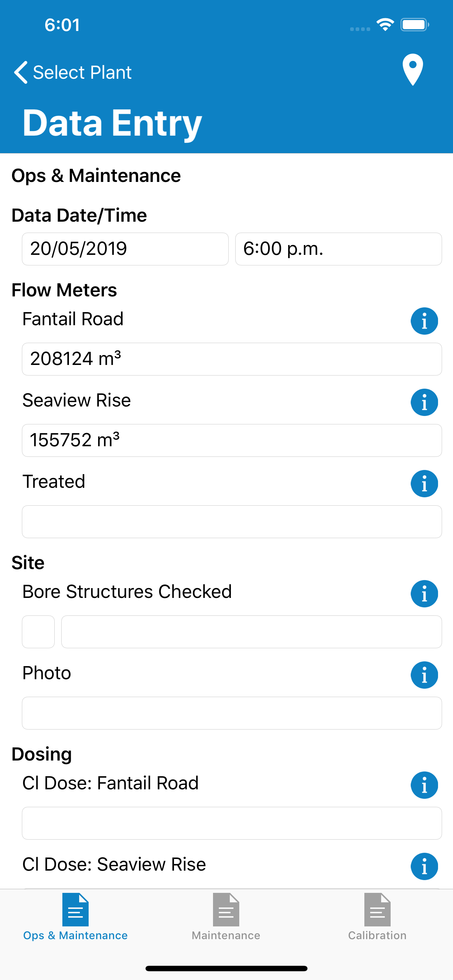
Task: Show info for Treated flow meter
Action: point(424,483)
